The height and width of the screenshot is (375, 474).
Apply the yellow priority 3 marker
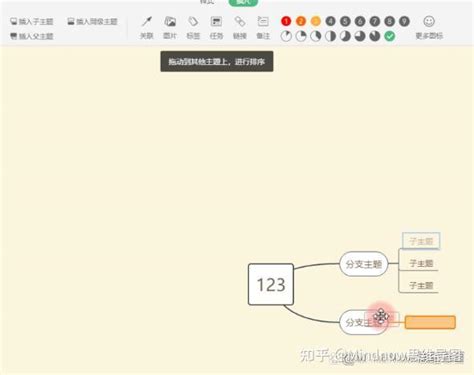point(315,21)
